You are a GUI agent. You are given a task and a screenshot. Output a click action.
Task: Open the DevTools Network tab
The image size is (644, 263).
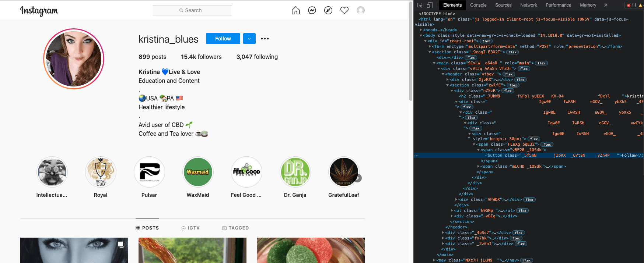[x=528, y=5]
